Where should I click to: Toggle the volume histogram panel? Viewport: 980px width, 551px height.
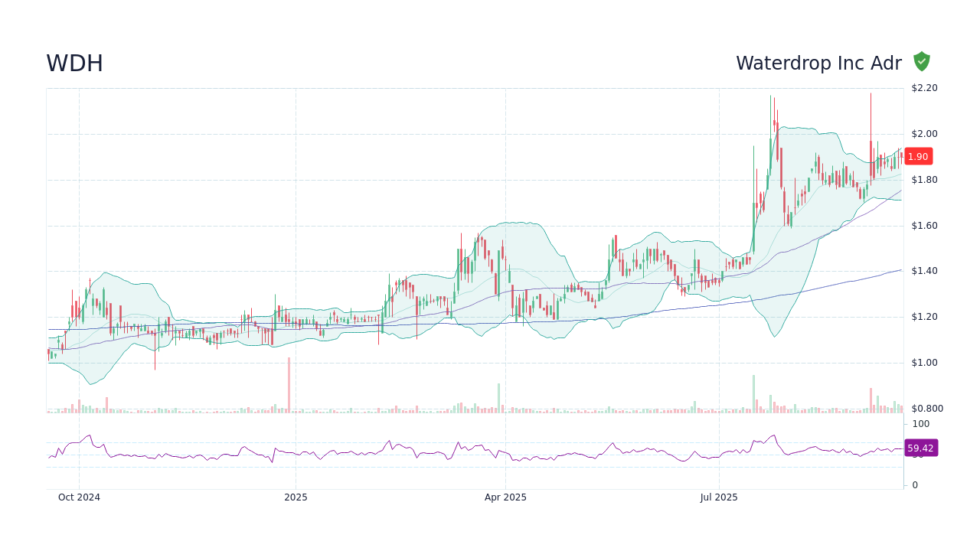click(x=475, y=404)
